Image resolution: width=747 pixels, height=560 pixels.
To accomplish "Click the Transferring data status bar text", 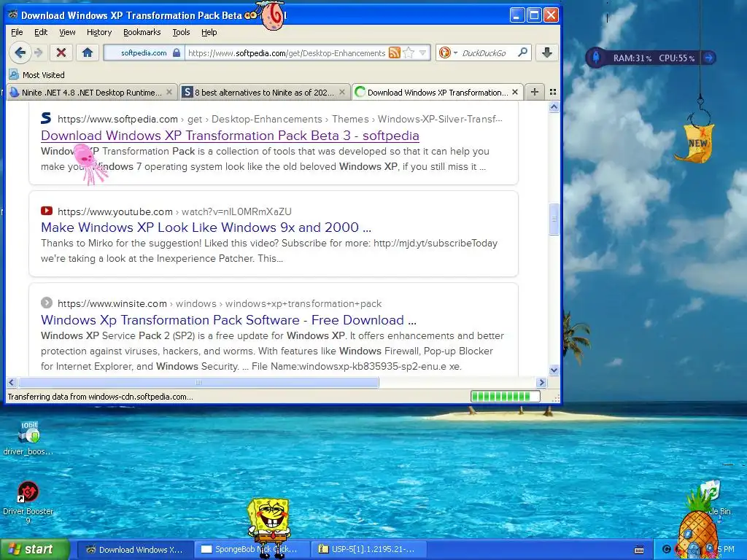I will tap(100, 397).
